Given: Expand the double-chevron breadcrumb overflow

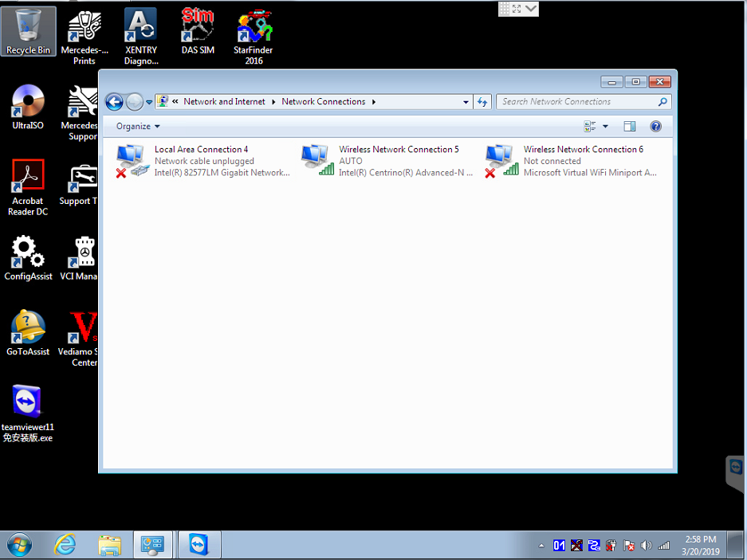Looking at the screenshot, I should [x=175, y=101].
